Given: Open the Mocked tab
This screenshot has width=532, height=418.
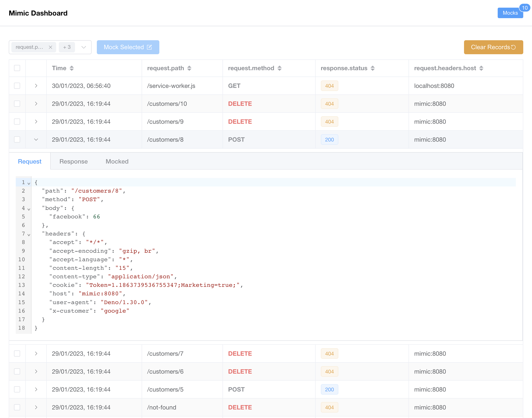Looking at the screenshot, I should coord(117,162).
